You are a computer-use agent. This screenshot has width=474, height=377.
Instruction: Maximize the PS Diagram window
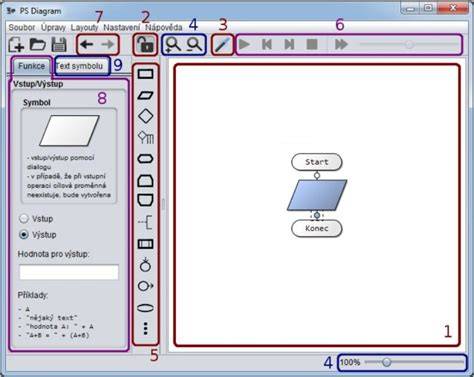429,8
